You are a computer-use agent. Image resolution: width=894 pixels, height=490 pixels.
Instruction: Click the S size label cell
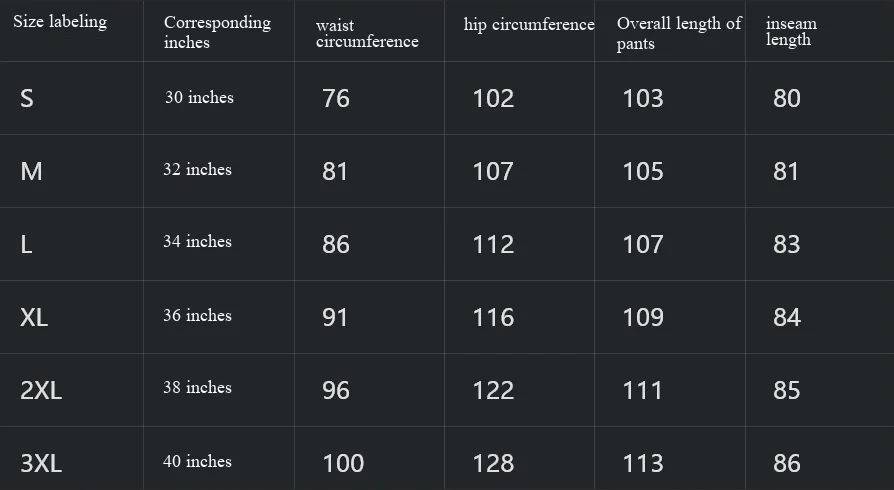[x=27, y=98]
